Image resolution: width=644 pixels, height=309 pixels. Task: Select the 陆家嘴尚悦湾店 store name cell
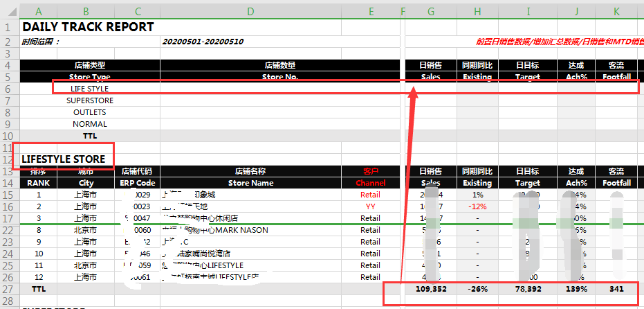click(250, 254)
